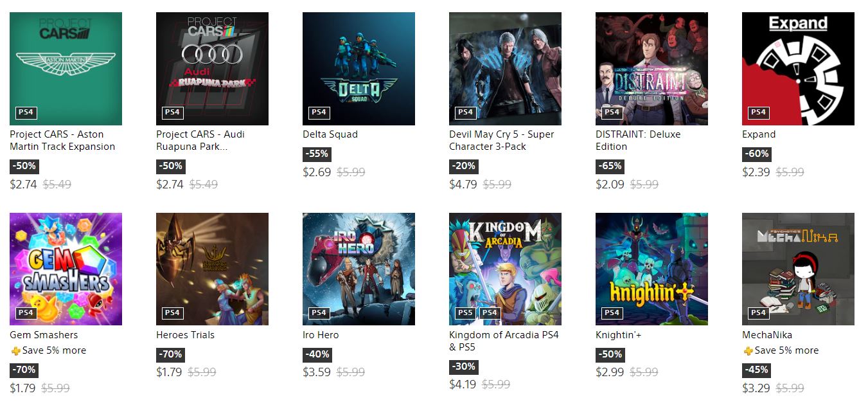Open the Gem Smashers cover artwork
The width and height of the screenshot is (868, 416).
click(x=66, y=269)
